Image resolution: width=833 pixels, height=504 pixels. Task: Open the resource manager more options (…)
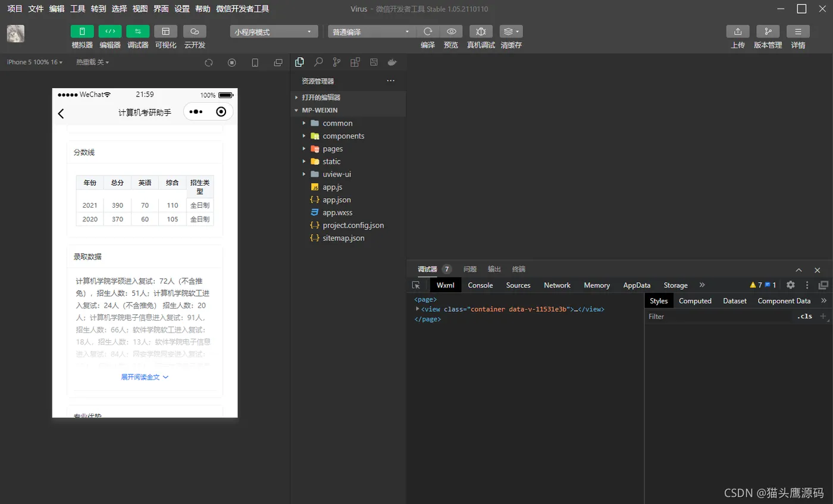pos(390,81)
